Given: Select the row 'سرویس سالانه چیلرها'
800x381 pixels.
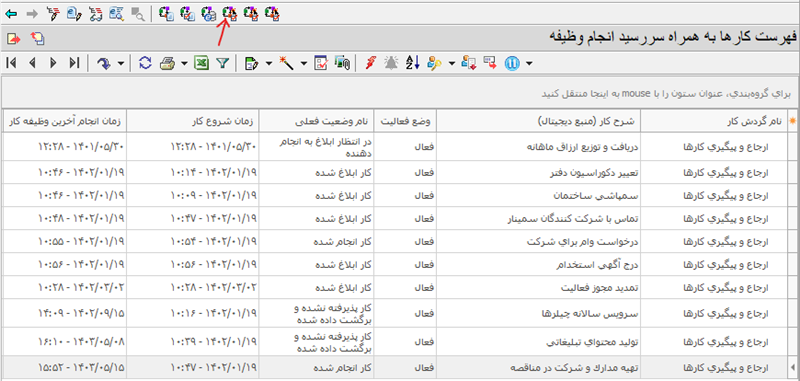Looking at the screenshot, I should pos(399,313).
